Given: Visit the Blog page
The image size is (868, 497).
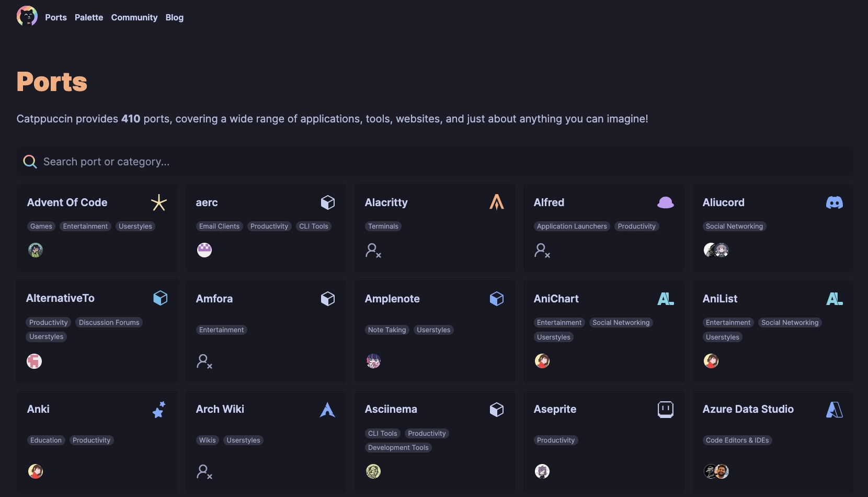Looking at the screenshot, I should (x=175, y=17).
